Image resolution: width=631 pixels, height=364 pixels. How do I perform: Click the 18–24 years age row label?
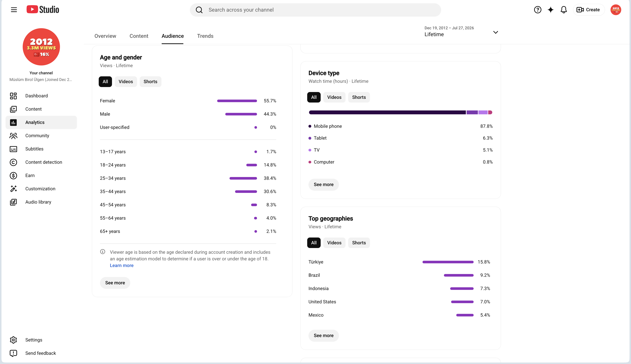pyautogui.click(x=113, y=165)
